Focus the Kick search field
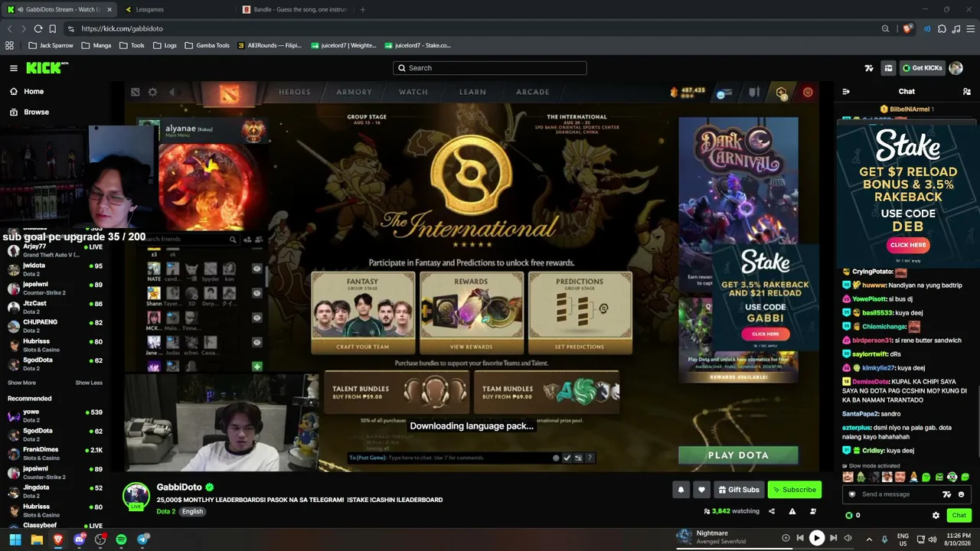The height and width of the screenshot is (551, 980). [x=490, y=68]
